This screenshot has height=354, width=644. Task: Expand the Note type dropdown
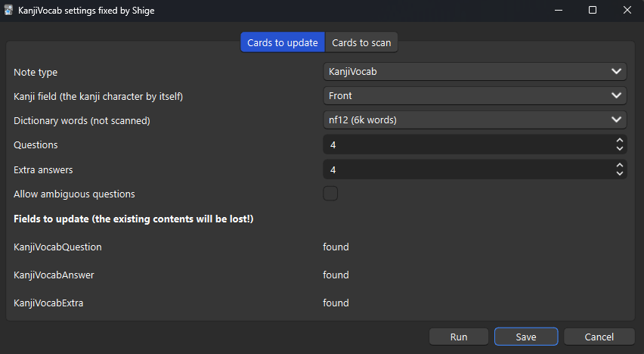pos(475,72)
